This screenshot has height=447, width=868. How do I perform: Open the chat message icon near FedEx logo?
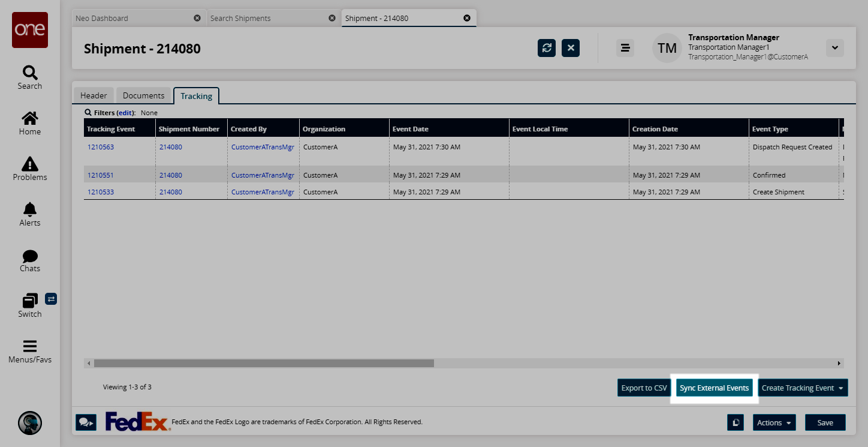(x=86, y=422)
